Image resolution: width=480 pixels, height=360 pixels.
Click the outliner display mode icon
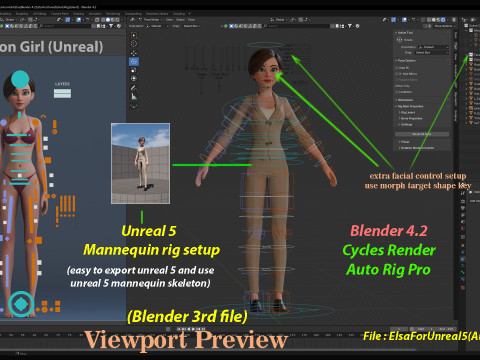pos(473,20)
